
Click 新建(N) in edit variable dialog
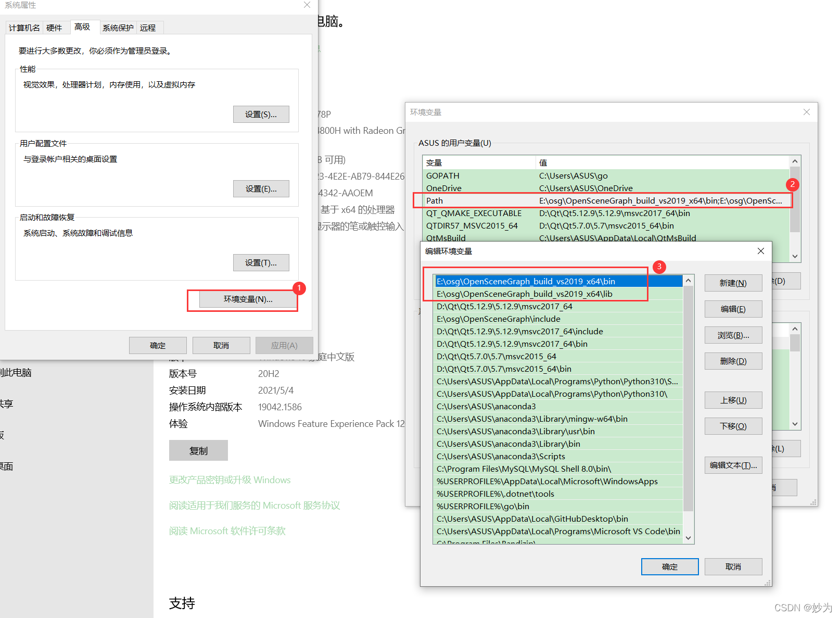[x=733, y=283]
